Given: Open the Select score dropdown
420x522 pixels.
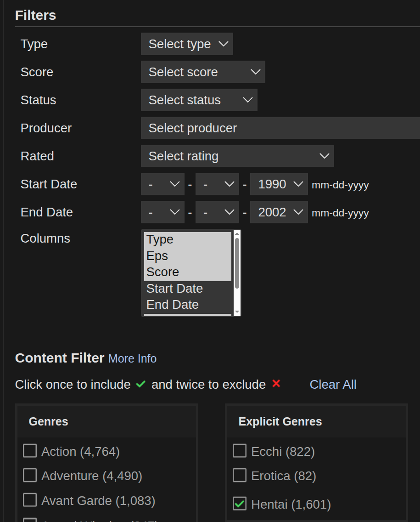Looking at the screenshot, I should 203,72.
